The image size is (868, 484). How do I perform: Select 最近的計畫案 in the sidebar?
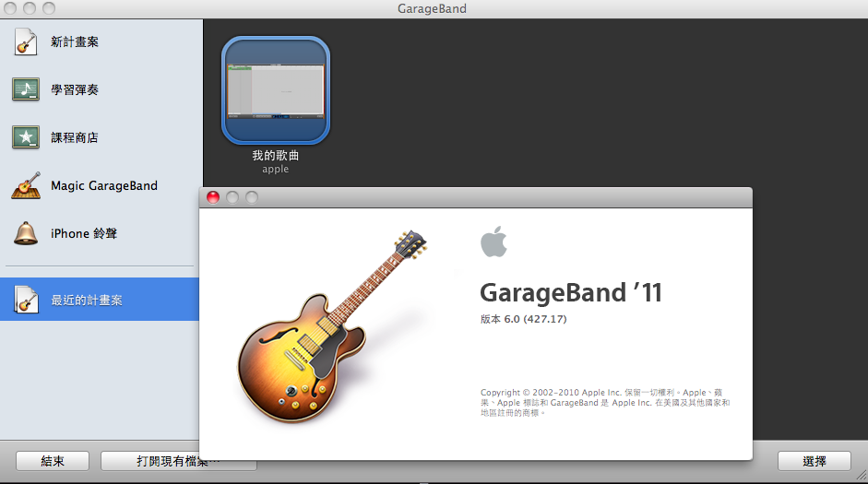click(x=100, y=300)
